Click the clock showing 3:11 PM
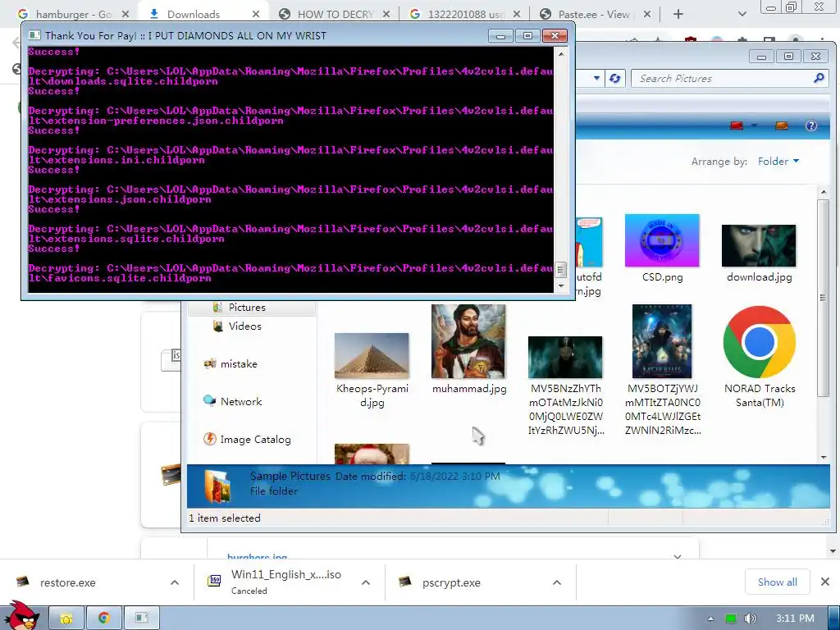The image size is (840, 630). (795, 619)
